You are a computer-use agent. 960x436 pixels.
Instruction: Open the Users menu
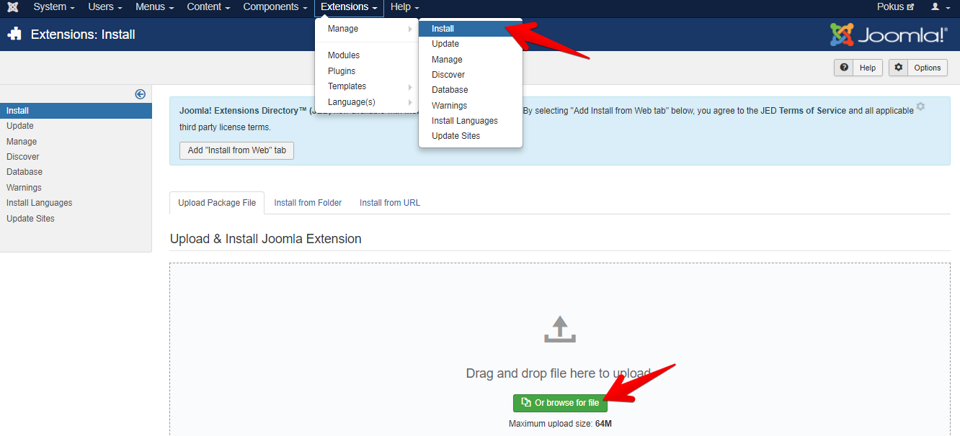tap(105, 7)
